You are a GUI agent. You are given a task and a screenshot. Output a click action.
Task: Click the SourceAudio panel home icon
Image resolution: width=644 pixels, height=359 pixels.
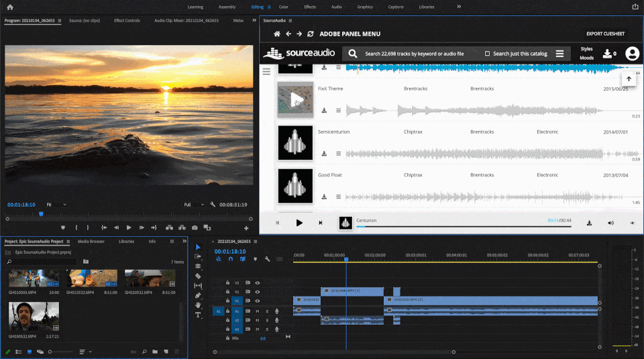[277, 34]
